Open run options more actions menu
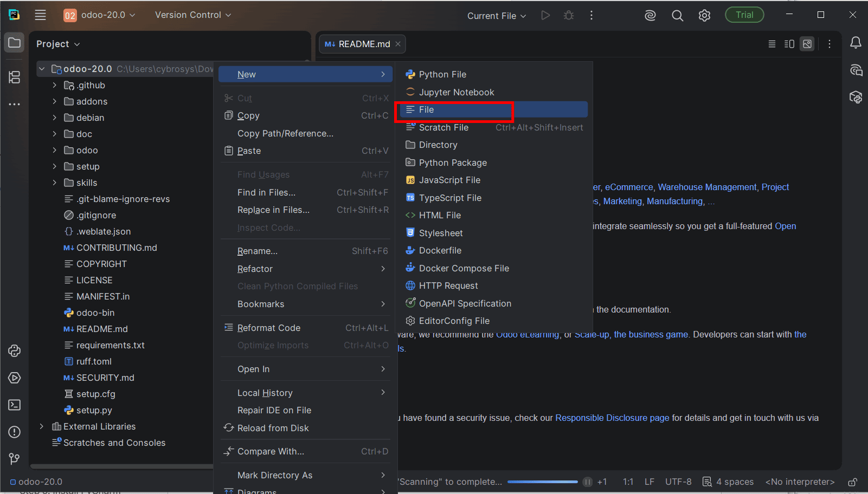The height and width of the screenshot is (494, 868). (591, 15)
